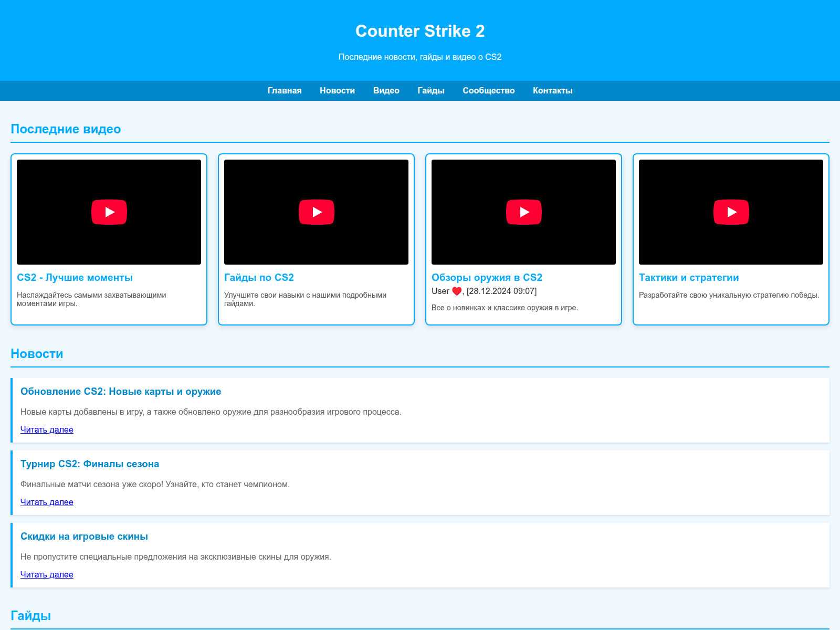The height and width of the screenshot is (630, 840).
Task: Open the Главная menu item
Action: tap(285, 91)
